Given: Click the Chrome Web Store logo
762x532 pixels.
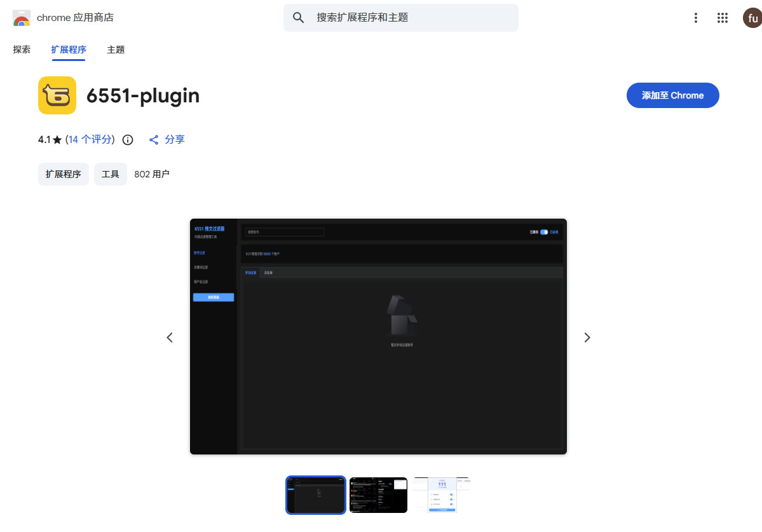Looking at the screenshot, I should point(22,18).
